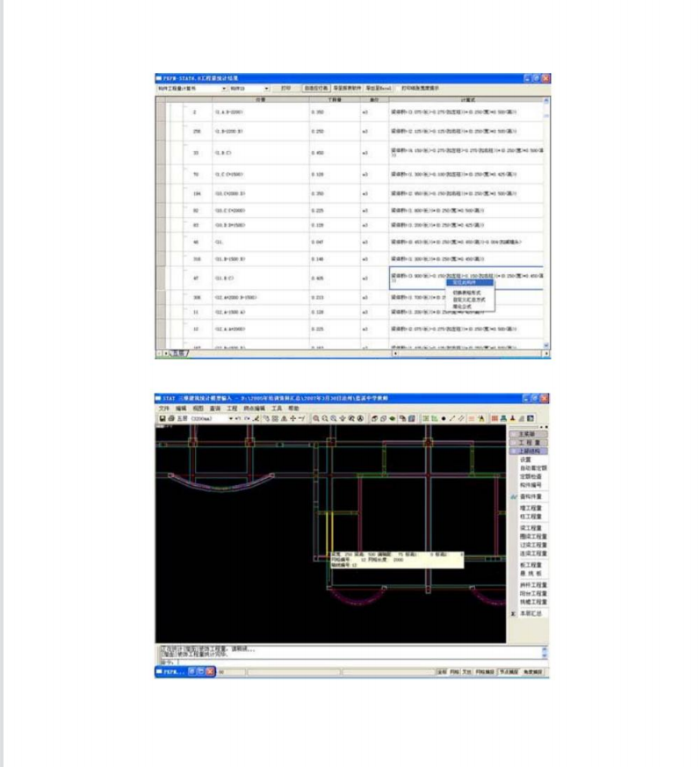Click the 工程量 side panel button
Viewport: 700px width, 767px height.
[529, 442]
